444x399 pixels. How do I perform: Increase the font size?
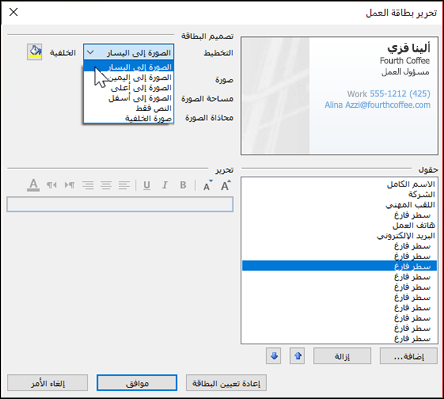pos(226,185)
